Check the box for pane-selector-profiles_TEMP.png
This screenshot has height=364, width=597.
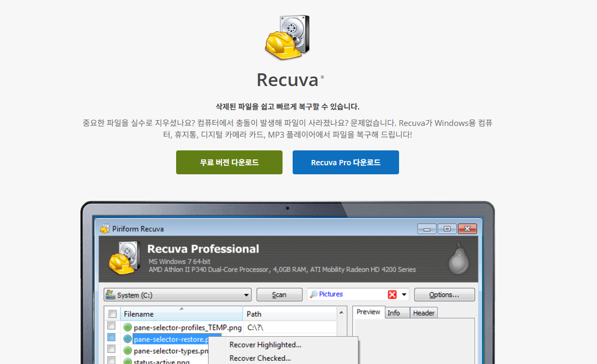tap(111, 326)
